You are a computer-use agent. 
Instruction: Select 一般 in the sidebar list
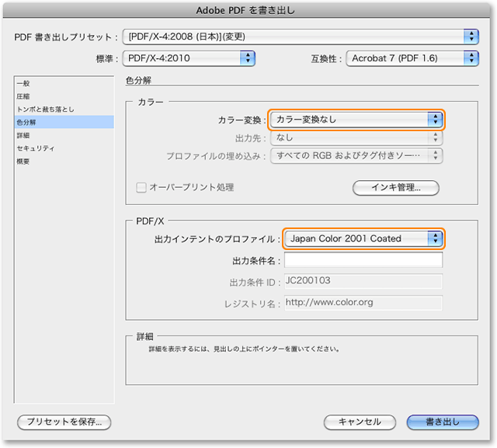pos(24,83)
